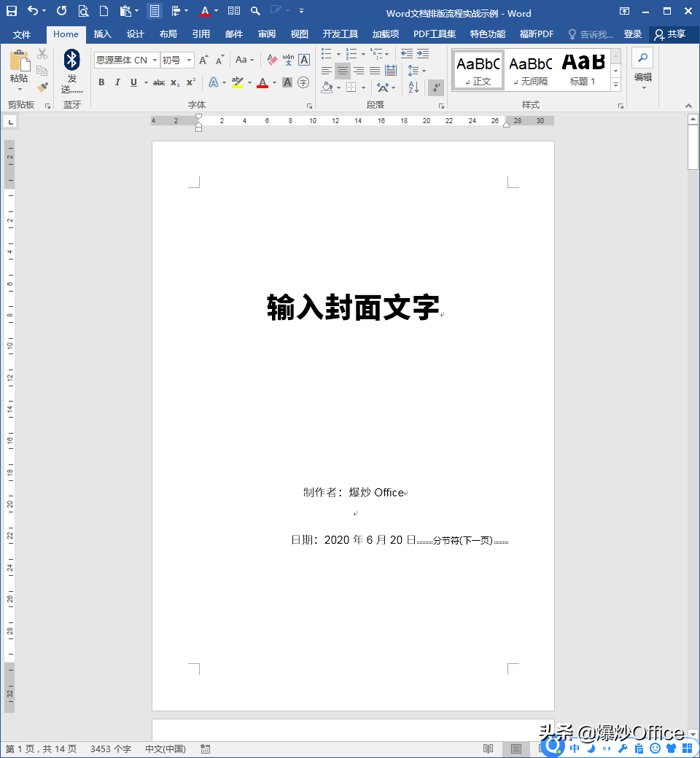Increase font size with grow font icon
The width and height of the screenshot is (700, 758).
tap(203, 60)
